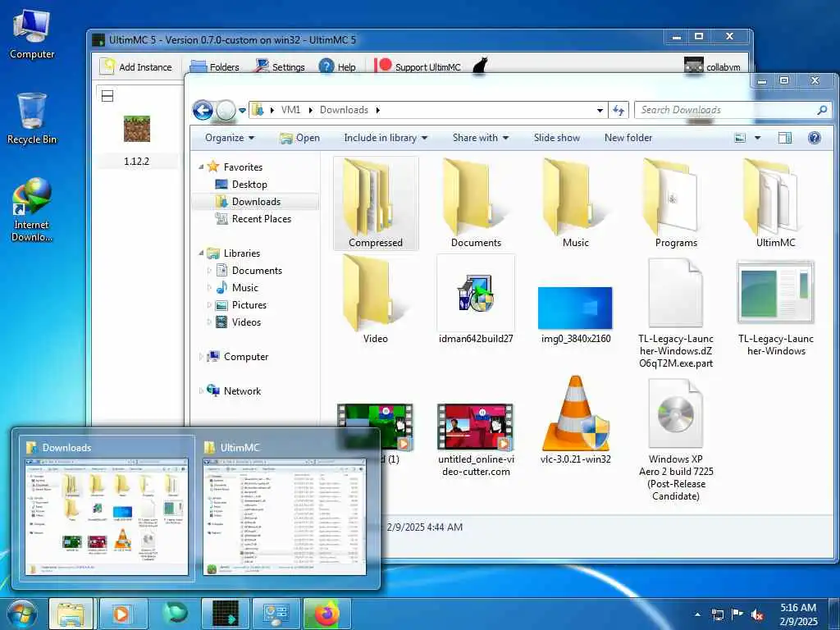The width and height of the screenshot is (840, 630).
Task: Click Help in UltimMC toolbar
Action: 337,67
